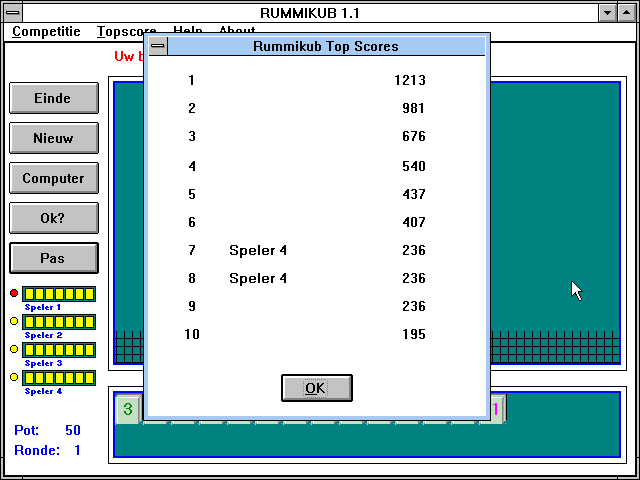
Task: Click the score 676 in row 3
Action: pyautogui.click(x=413, y=136)
